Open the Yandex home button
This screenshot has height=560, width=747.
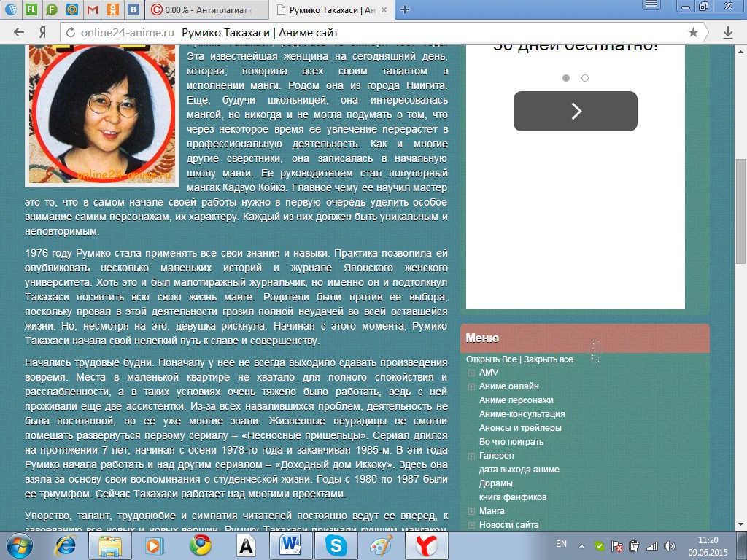point(42,32)
